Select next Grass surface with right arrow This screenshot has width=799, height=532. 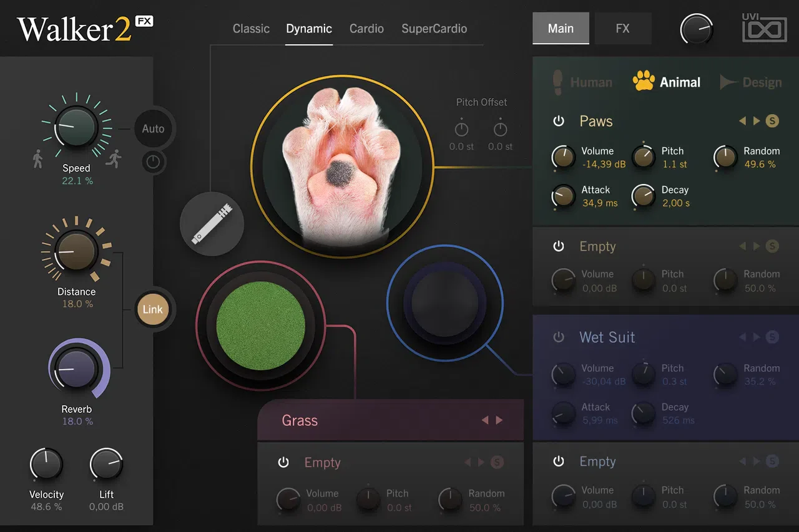(x=499, y=420)
